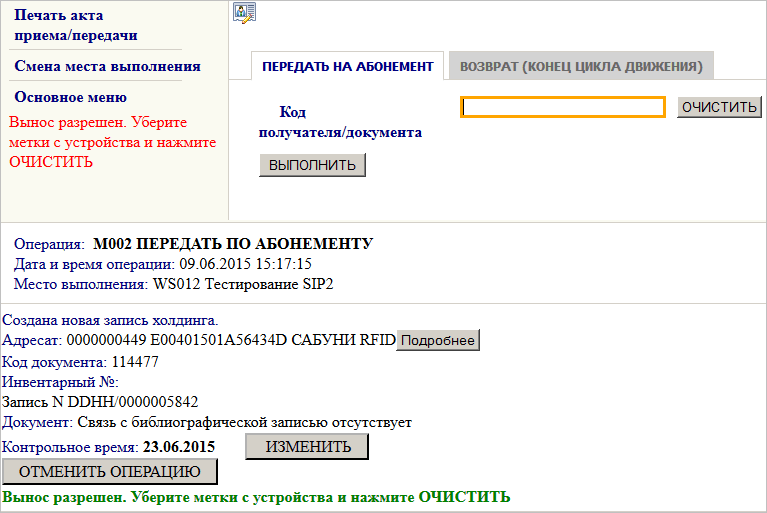Image resolution: width=767 pixels, height=513 pixels.
Task: Click the M002 ПЕРЕДАТЬ ПО АБОНЕМЕНТУ operation title
Action: pos(232,243)
